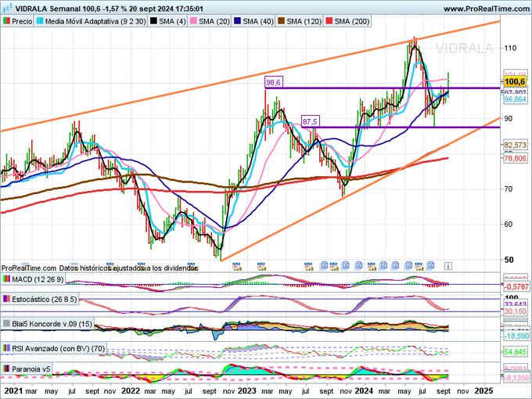
Task: Select the Media Móvil Adaptativa (9 2 30) tab
Action: pos(91,21)
